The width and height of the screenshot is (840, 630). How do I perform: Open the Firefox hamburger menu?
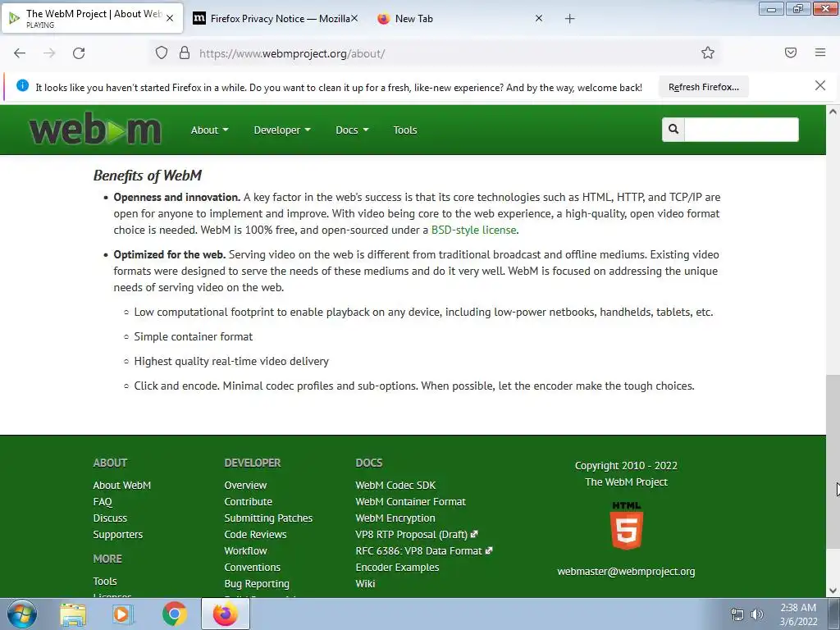pos(820,52)
